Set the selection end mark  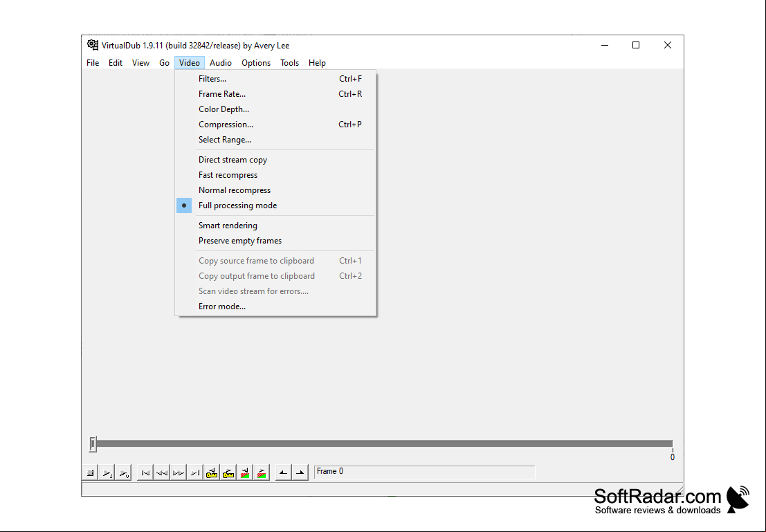click(300, 473)
